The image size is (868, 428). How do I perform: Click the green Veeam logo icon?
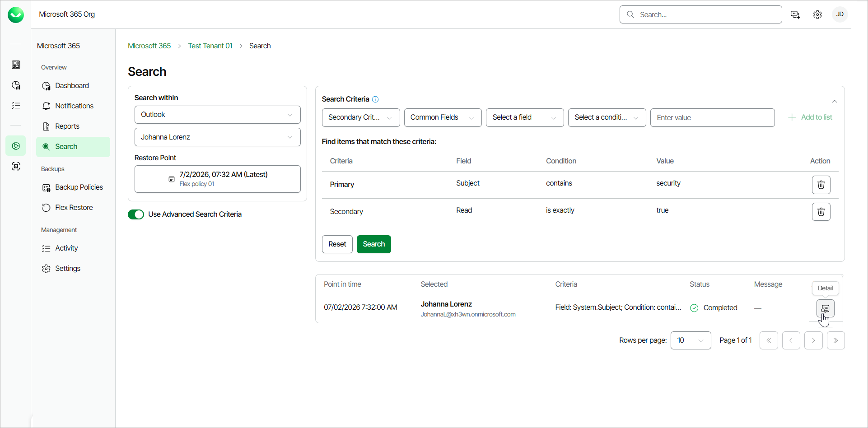pos(16,15)
